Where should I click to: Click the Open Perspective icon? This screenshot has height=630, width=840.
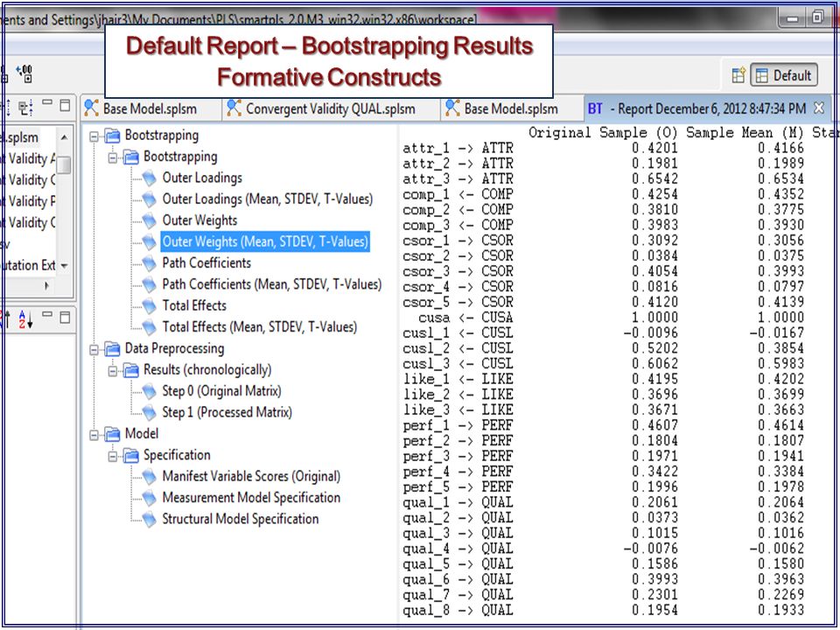[x=738, y=75]
